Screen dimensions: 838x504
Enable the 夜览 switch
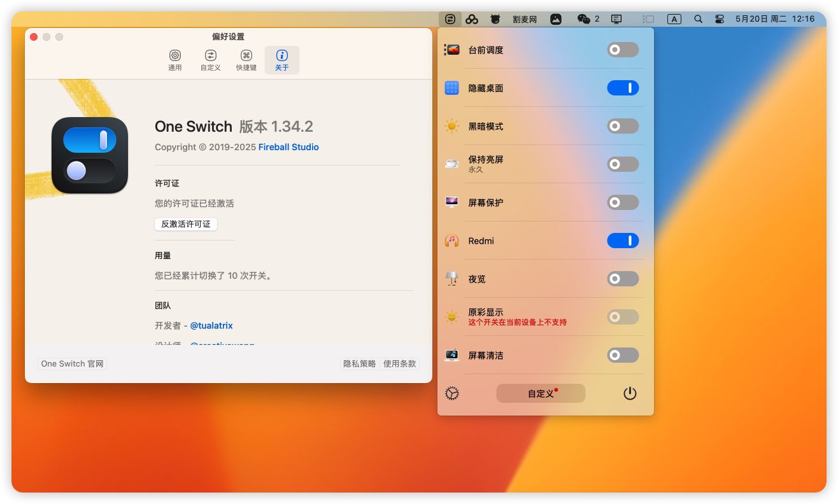click(x=623, y=279)
